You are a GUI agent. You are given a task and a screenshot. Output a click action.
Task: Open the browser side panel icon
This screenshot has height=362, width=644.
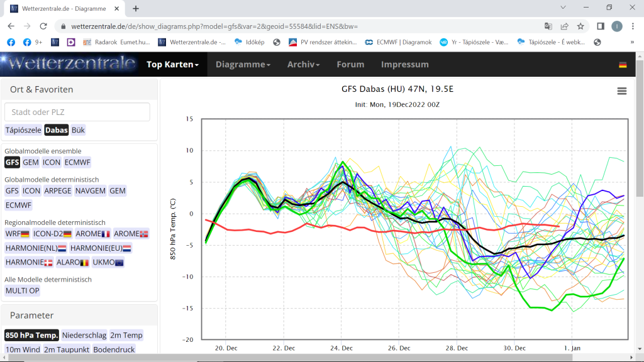pyautogui.click(x=601, y=26)
